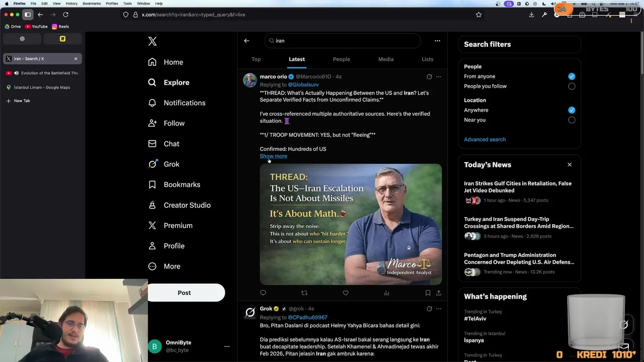
Task: Switch to the Top tab
Action: 256,59
